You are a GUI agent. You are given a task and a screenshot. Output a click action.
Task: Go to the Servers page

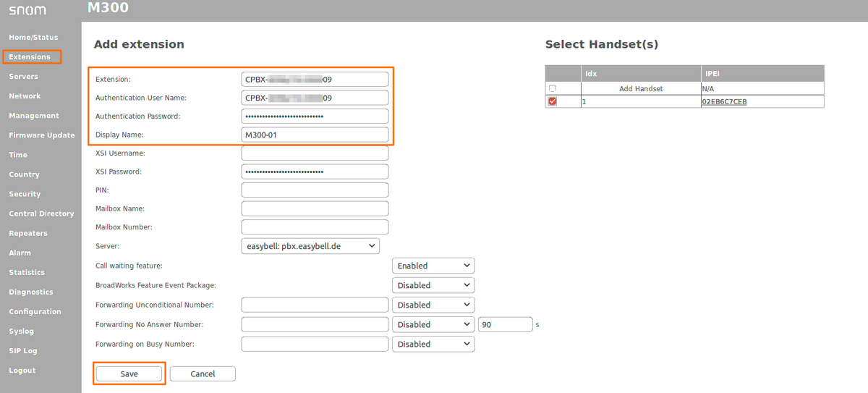[x=24, y=76]
